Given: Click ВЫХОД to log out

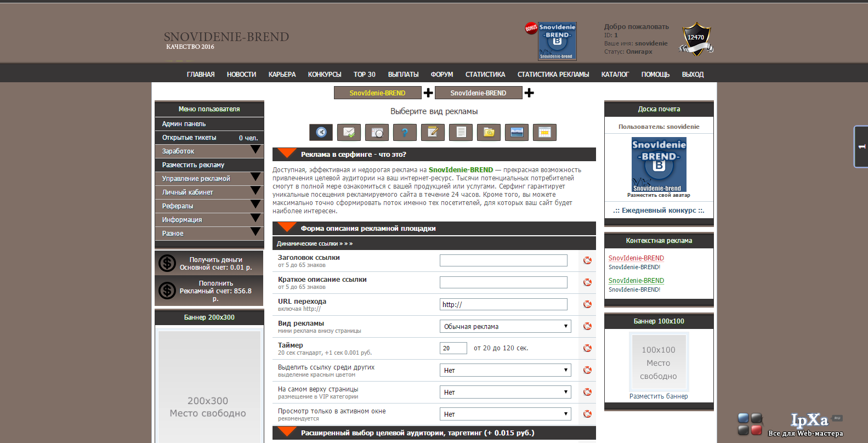Looking at the screenshot, I should point(693,75).
